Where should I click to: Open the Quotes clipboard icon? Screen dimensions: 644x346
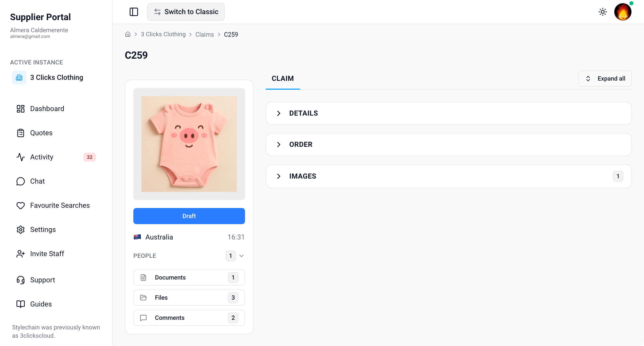(x=21, y=133)
